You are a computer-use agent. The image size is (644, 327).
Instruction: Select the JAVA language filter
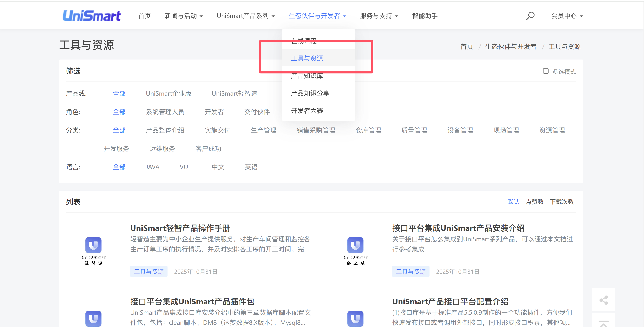tap(153, 167)
